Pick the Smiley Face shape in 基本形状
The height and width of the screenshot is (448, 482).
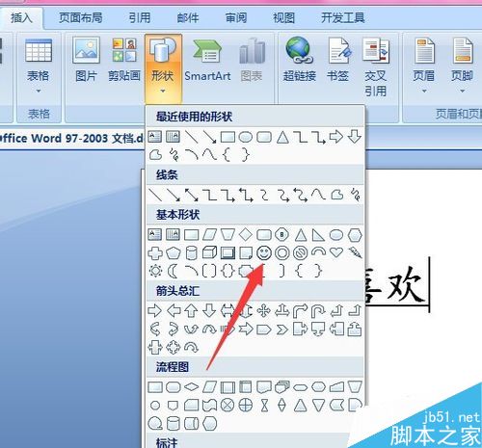point(264,253)
